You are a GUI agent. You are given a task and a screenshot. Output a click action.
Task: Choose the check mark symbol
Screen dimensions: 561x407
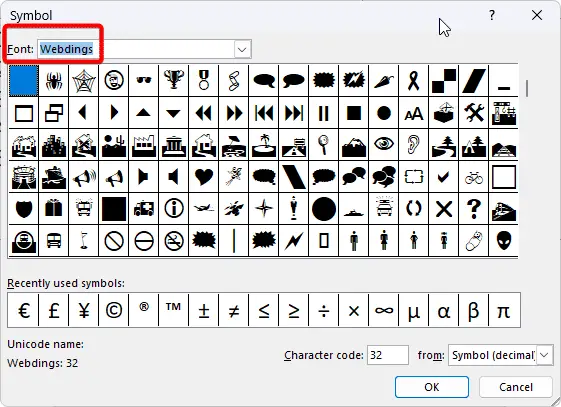[444, 177]
